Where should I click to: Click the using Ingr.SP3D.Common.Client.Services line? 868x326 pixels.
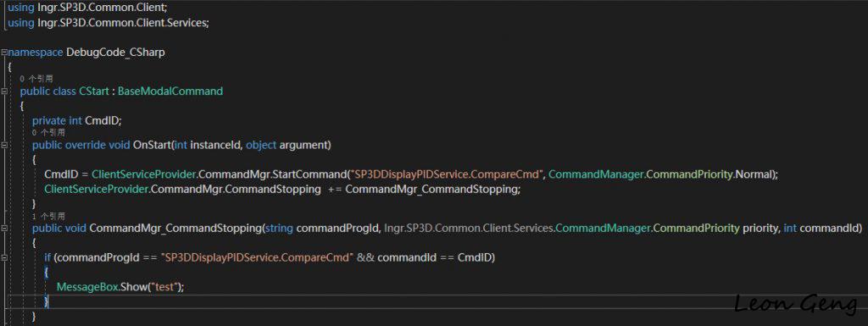click(x=108, y=23)
